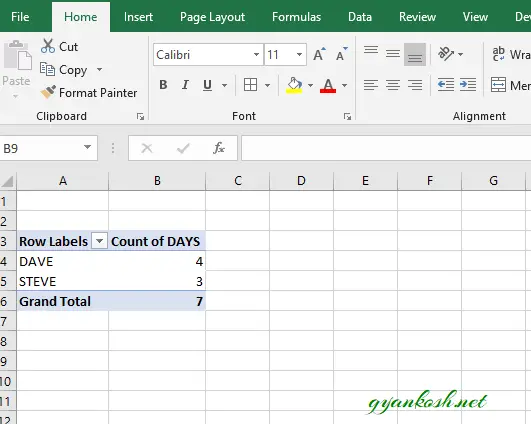Screen dimensions: 531x424
Task: Open the Font settings dialog launcher
Action: [347, 116]
